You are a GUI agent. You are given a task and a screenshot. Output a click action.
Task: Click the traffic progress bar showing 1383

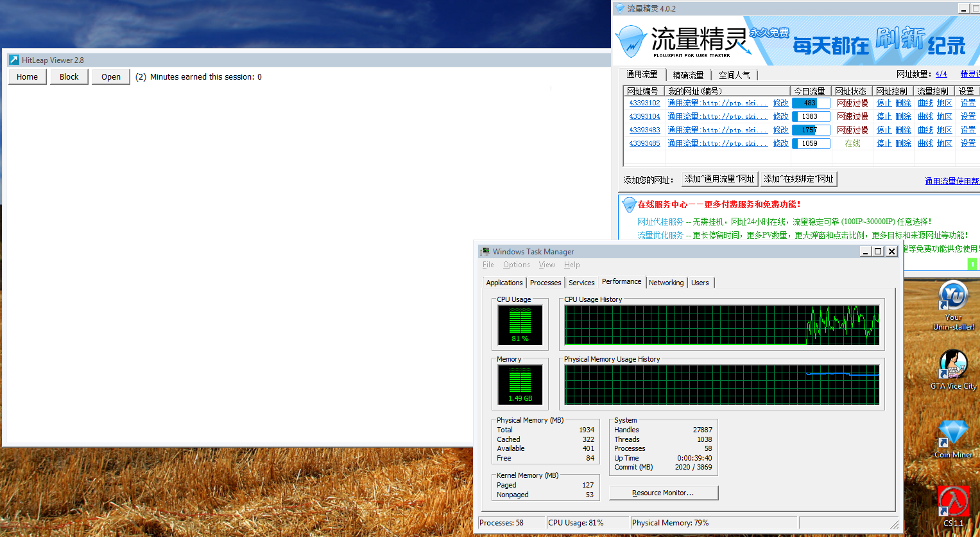(811, 116)
